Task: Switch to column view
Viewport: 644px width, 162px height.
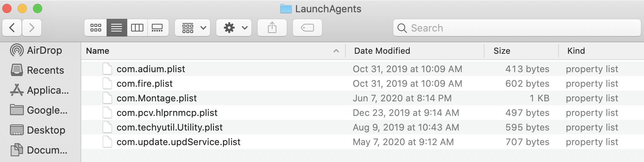Action: coord(137,28)
